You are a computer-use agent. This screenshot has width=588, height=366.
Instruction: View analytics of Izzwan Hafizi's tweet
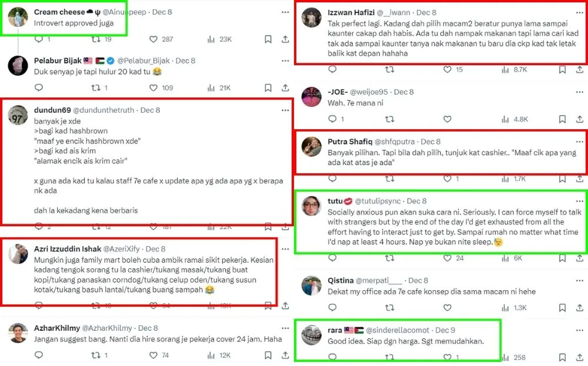click(503, 69)
